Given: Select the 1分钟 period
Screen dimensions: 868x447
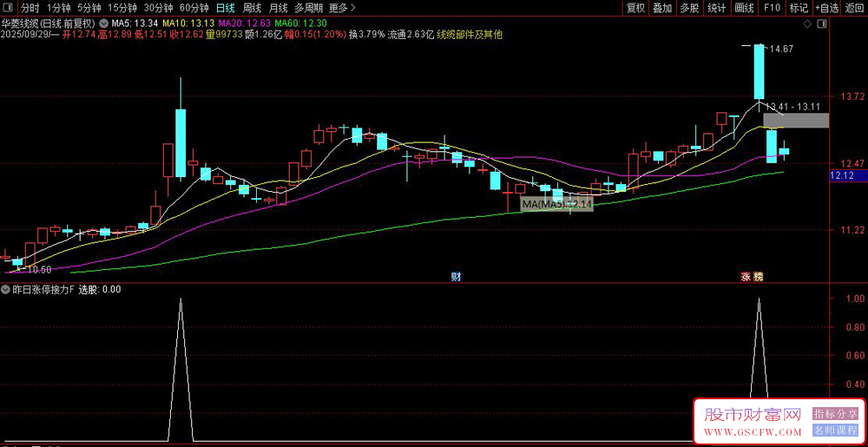Looking at the screenshot, I should tap(58, 8).
